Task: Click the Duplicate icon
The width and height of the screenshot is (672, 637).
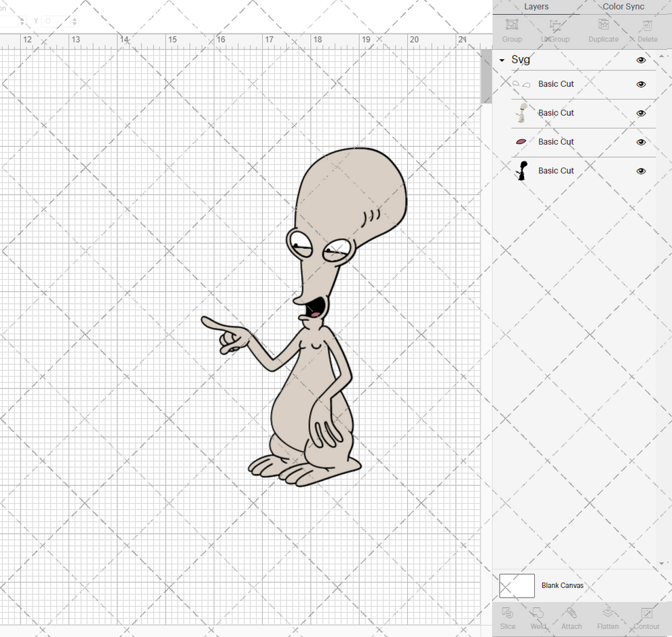Action: [603, 31]
